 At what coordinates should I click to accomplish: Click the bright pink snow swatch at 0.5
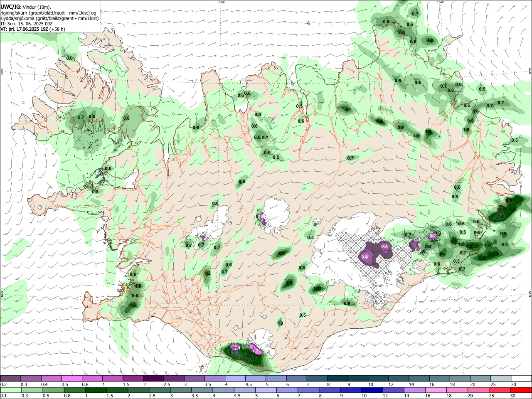click(x=72, y=378)
